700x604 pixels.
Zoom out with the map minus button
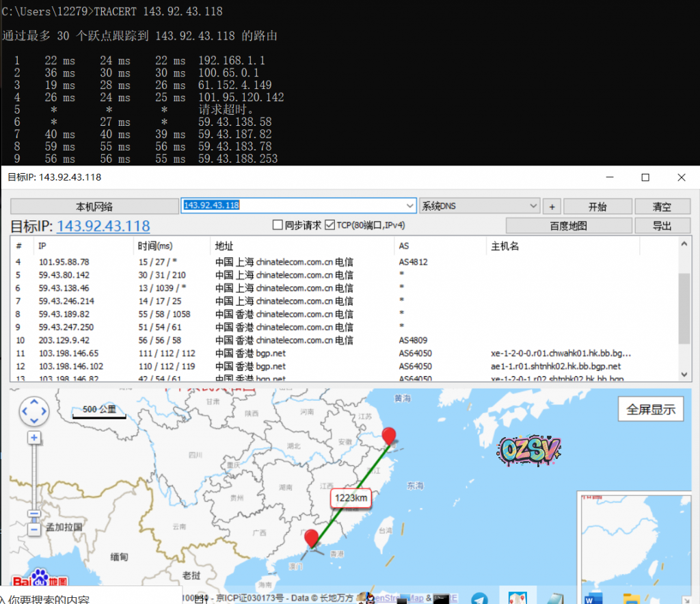34,529
